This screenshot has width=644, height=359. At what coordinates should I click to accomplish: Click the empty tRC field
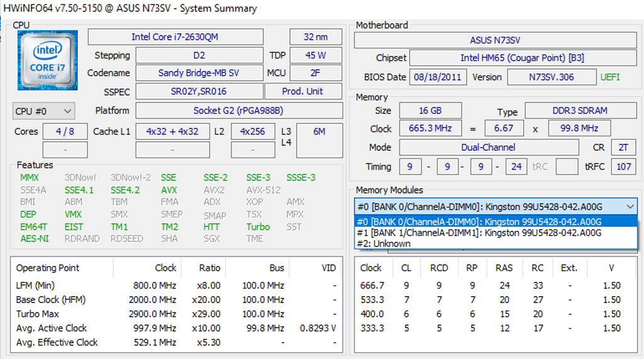coord(567,167)
